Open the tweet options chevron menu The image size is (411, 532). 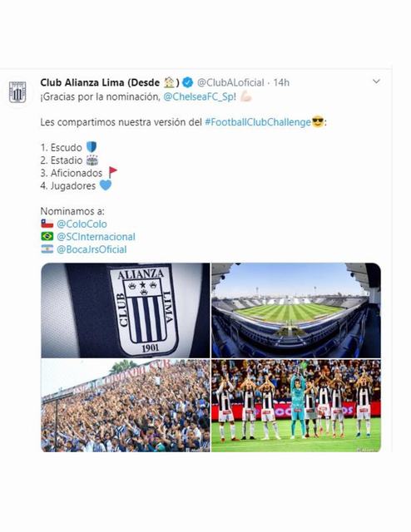pos(376,81)
